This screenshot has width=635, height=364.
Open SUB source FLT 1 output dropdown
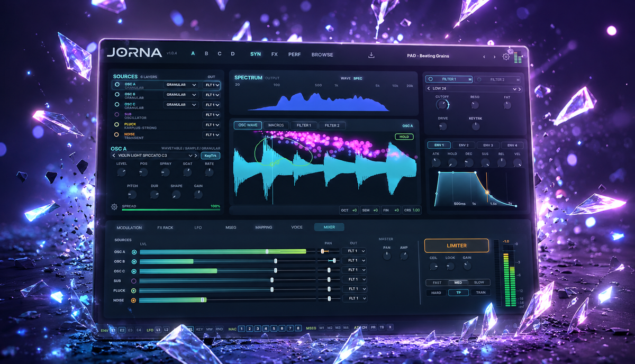click(x=212, y=115)
